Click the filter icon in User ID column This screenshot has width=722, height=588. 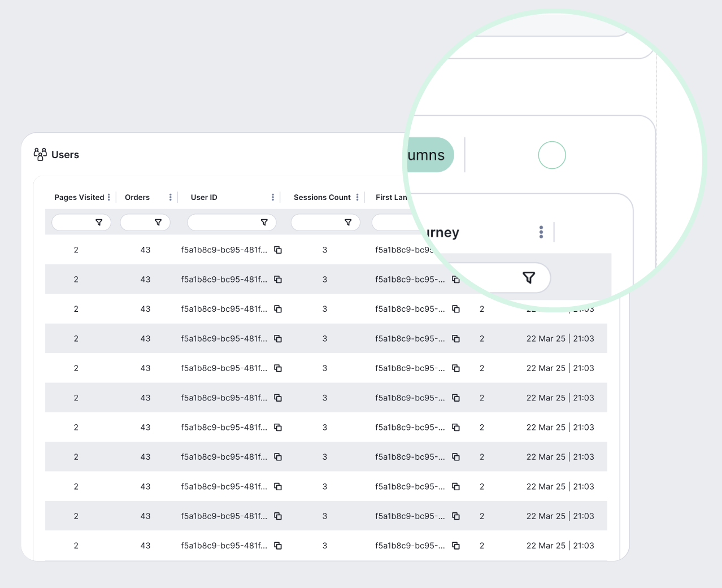pos(264,222)
